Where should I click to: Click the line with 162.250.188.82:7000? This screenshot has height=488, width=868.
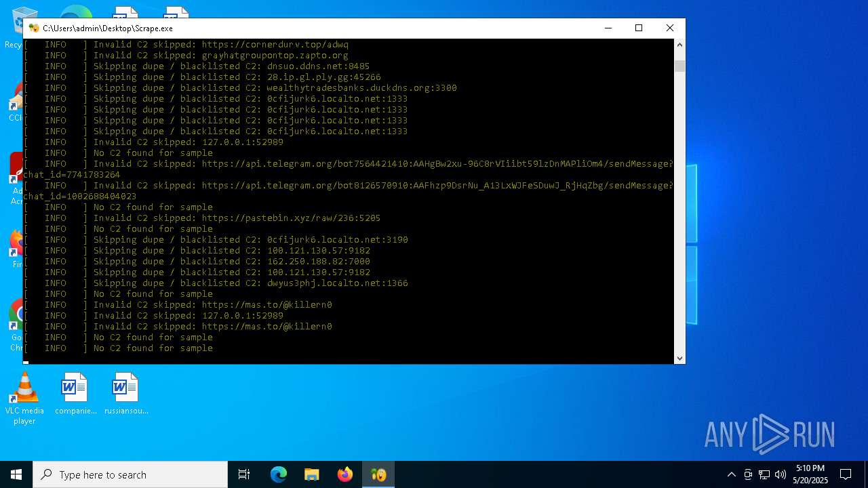pos(197,262)
